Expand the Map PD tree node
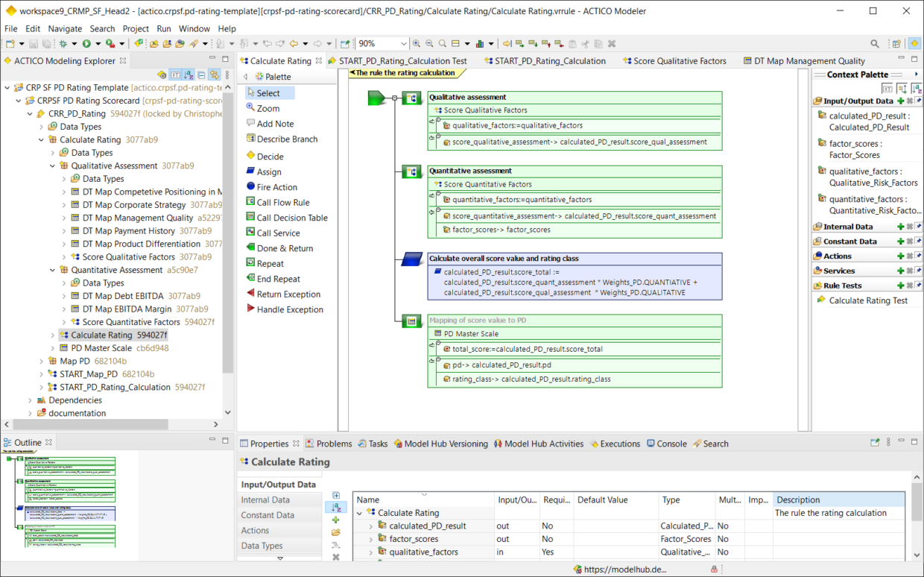The width and height of the screenshot is (924, 577). click(42, 361)
